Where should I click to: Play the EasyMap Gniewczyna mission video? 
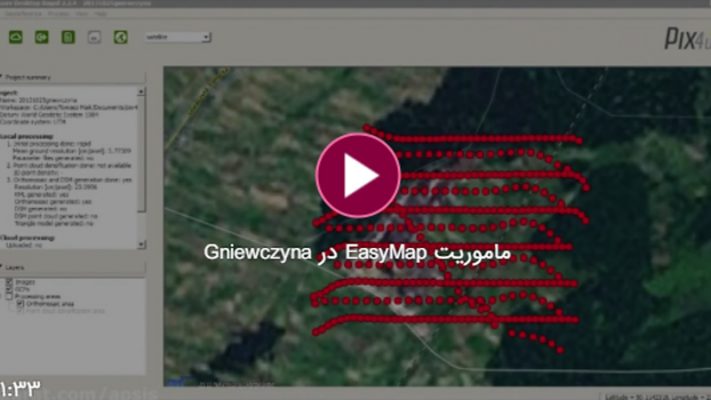358,176
